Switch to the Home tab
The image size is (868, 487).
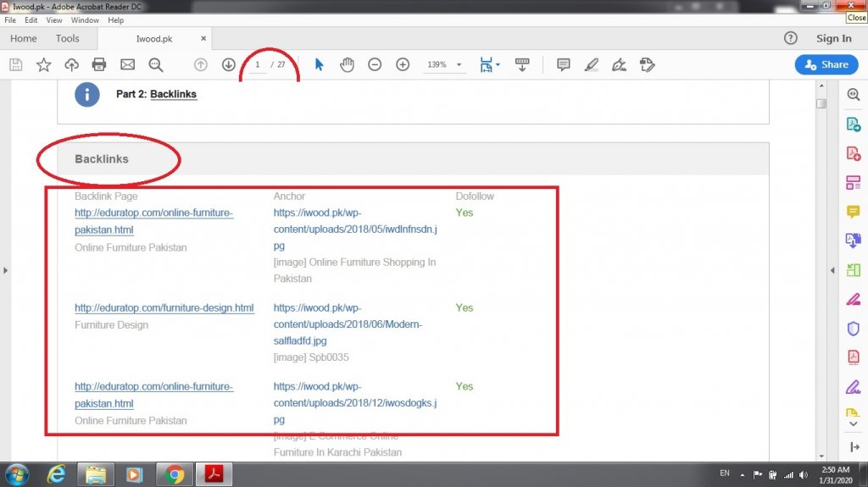coord(23,38)
